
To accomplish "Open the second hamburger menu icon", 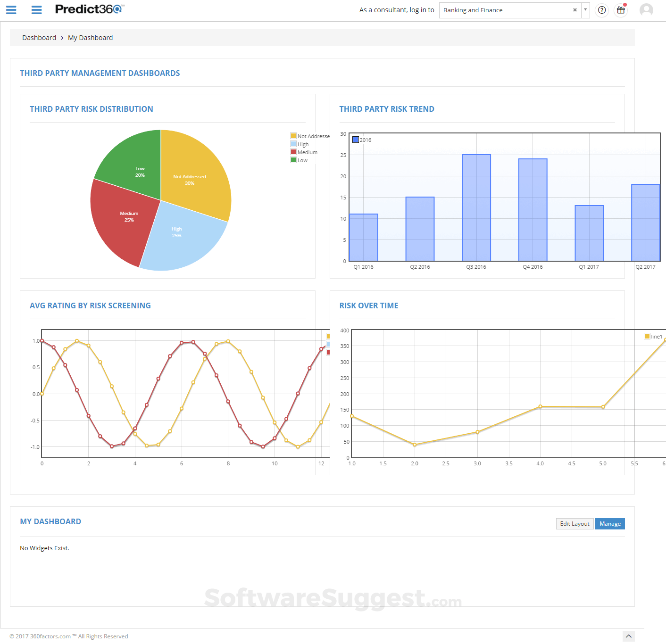I will pyautogui.click(x=36, y=10).
